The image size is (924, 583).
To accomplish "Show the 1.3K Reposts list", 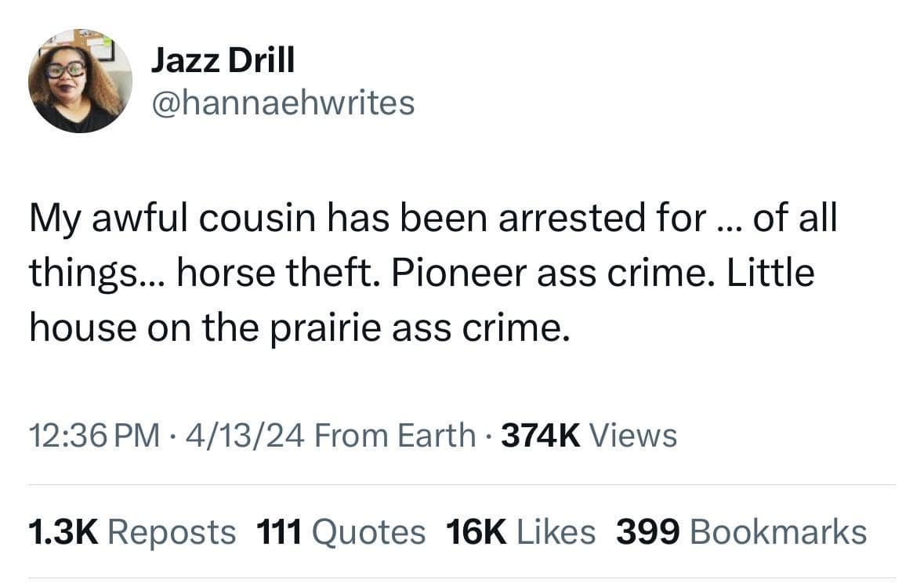I will point(132,532).
